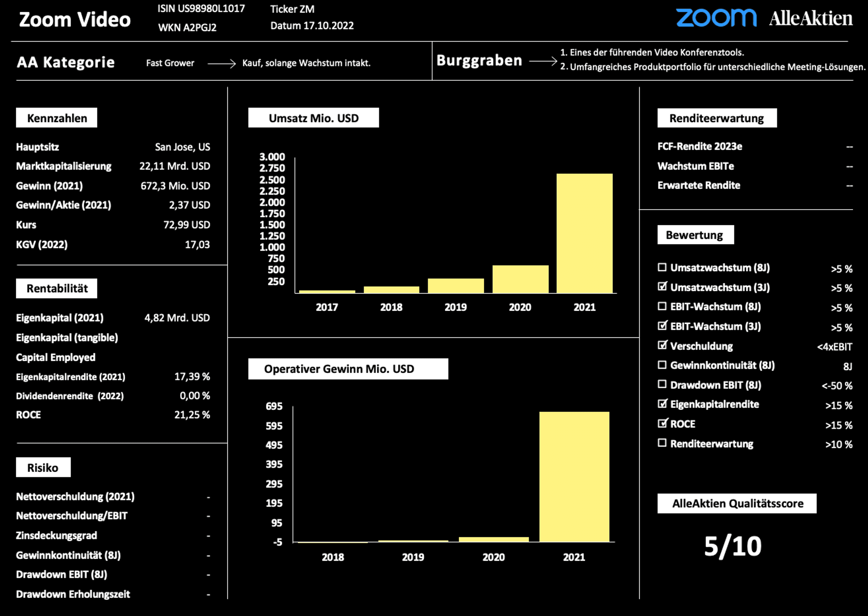Click the 672,3 Mio. USD profit value
This screenshot has height=616, width=868.
click(175, 186)
